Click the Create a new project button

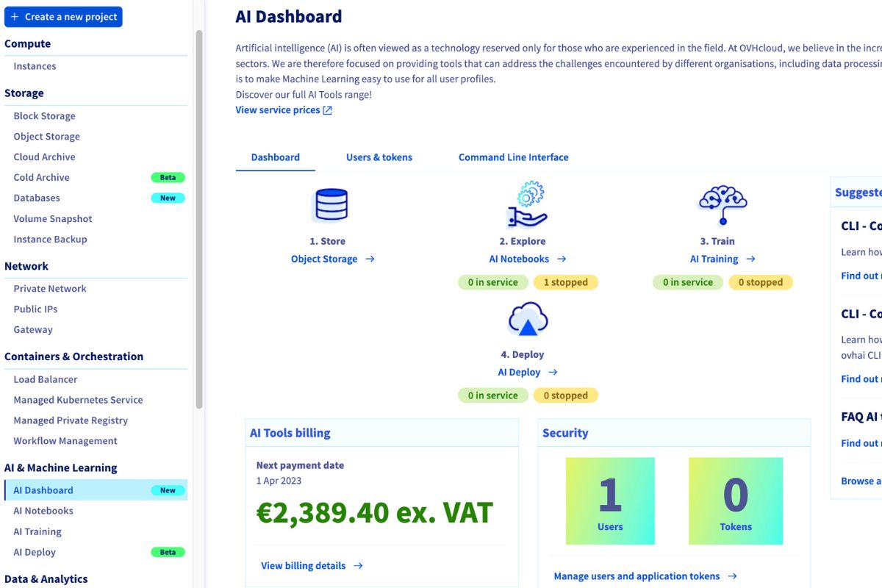[x=63, y=16]
